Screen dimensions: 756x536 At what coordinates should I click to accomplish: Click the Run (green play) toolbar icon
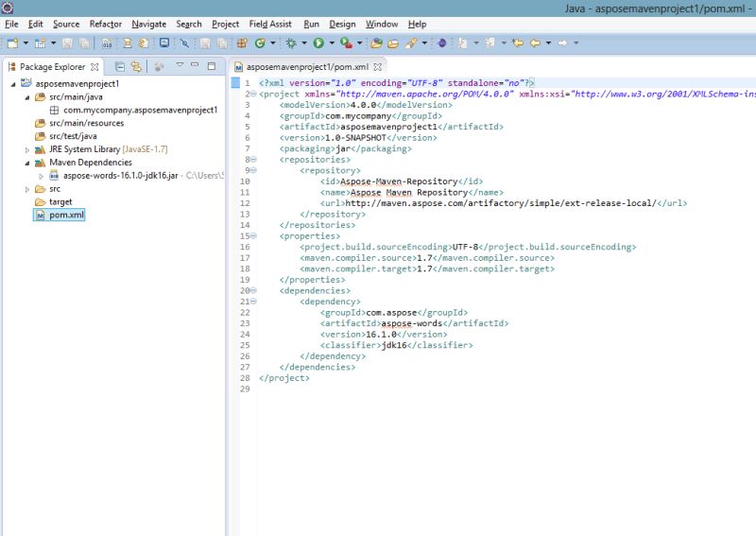pyautogui.click(x=318, y=43)
